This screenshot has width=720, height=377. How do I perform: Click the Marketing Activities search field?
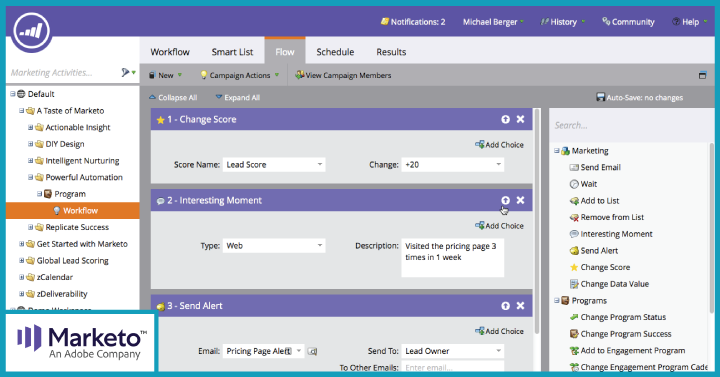pyautogui.click(x=62, y=73)
